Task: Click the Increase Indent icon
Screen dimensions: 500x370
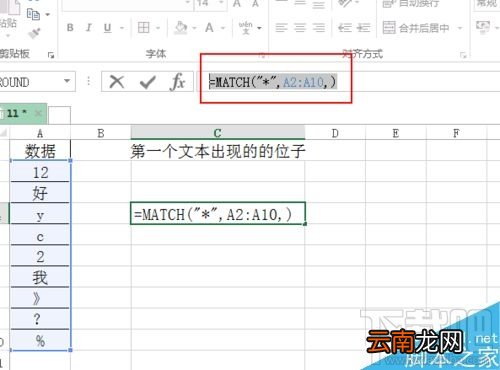Action: (364, 28)
